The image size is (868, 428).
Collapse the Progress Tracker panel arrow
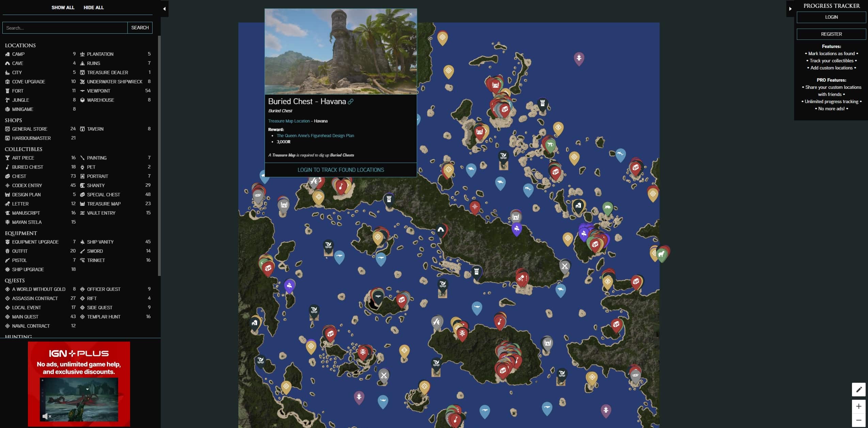tap(790, 9)
